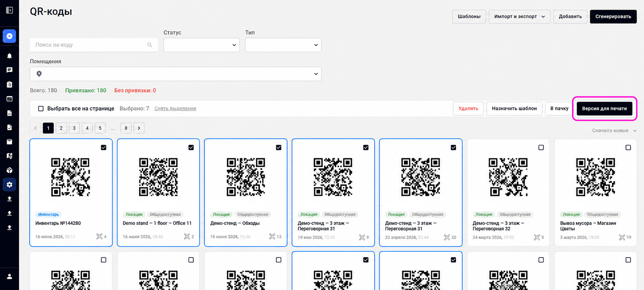This screenshot has width=644, height=290.
Task: Open the report chart document icon
Action: coord(9,113)
